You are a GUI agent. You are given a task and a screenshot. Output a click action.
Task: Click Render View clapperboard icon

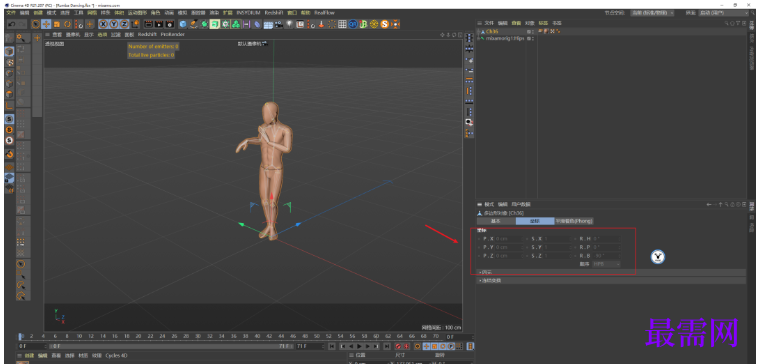coord(149,24)
